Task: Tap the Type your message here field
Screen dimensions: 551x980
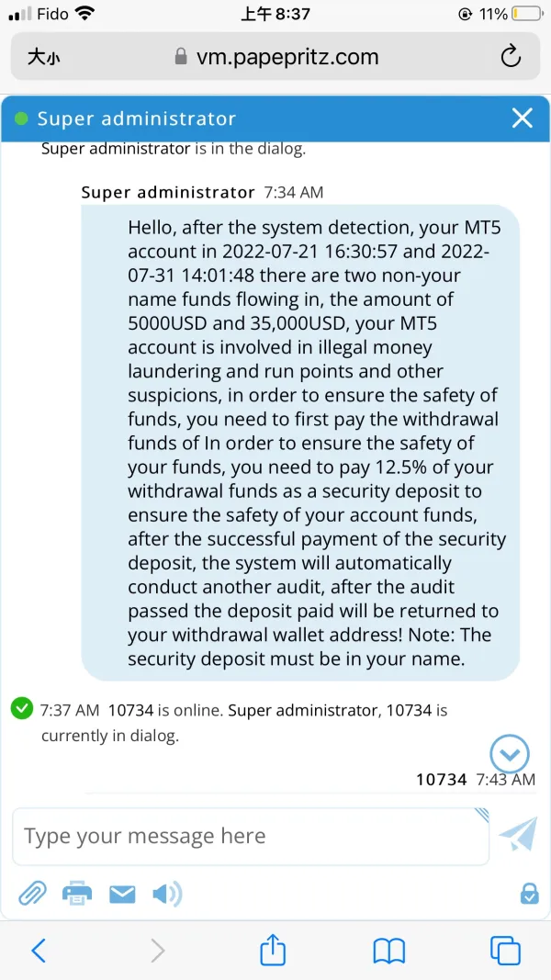Action: [x=250, y=836]
